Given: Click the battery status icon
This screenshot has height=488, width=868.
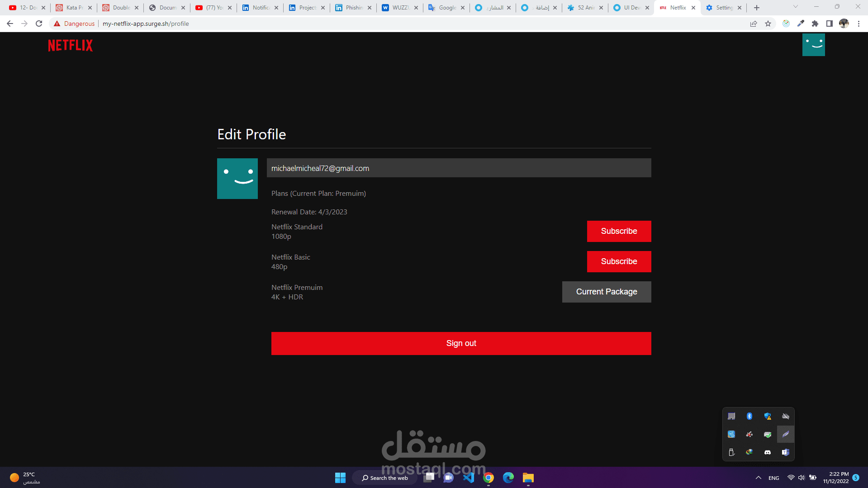Looking at the screenshot, I should [813, 478].
